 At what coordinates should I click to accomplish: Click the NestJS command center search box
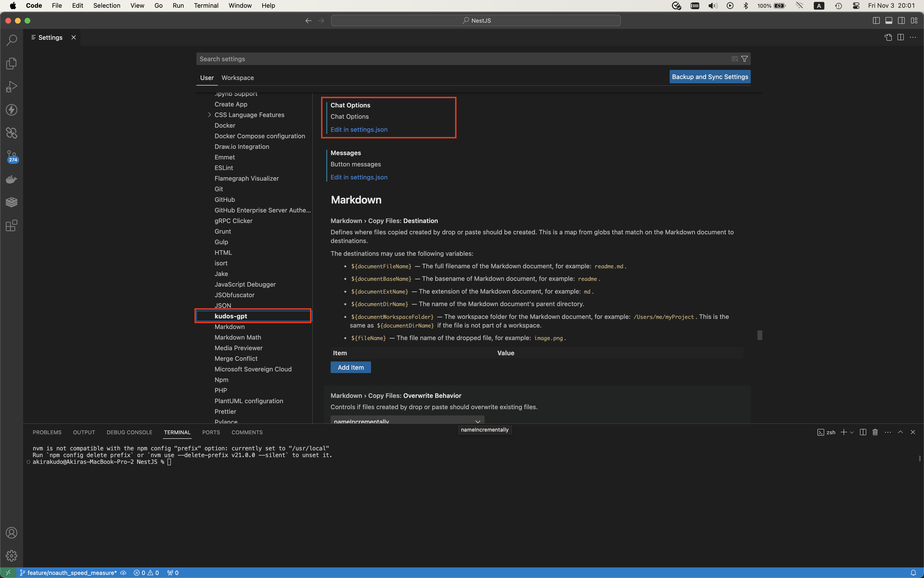[x=476, y=21]
